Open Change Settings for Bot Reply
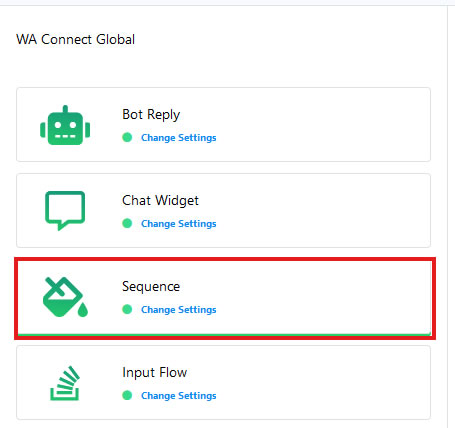Viewport: 455px width, 428px height. [x=179, y=138]
